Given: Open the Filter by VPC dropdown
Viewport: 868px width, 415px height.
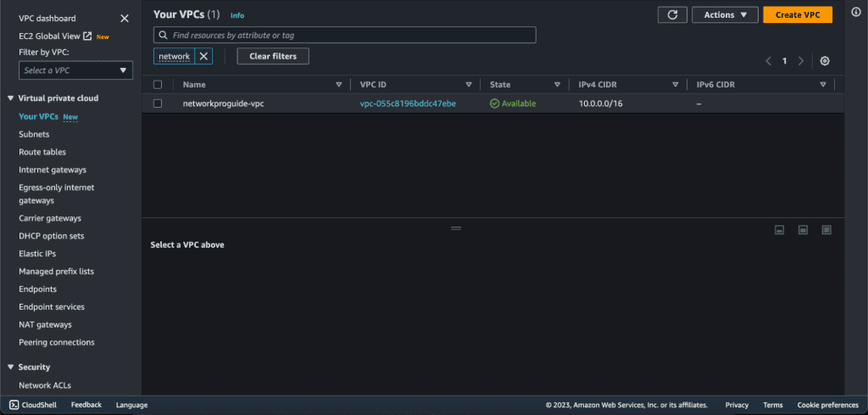Looking at the screenshot, I should tap(75, 70).
